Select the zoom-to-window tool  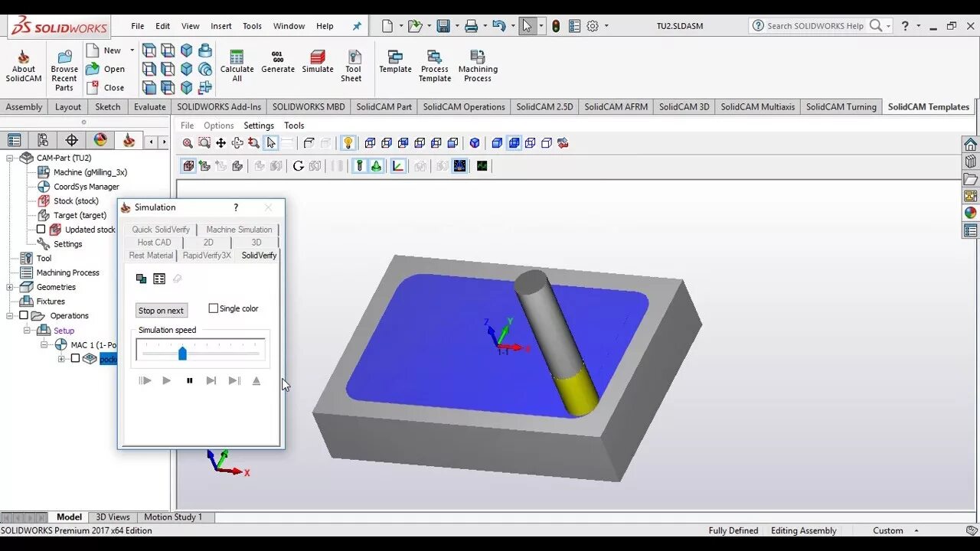pos(204,143)
